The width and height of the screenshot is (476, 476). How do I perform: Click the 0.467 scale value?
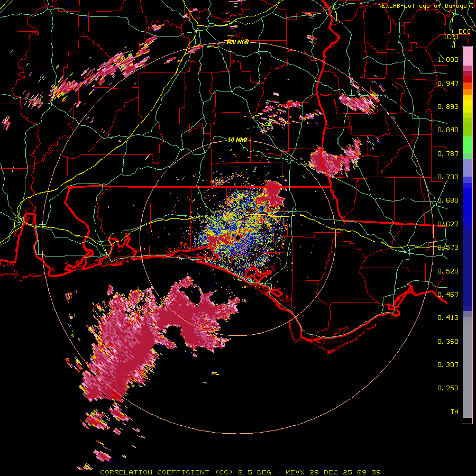448,294
